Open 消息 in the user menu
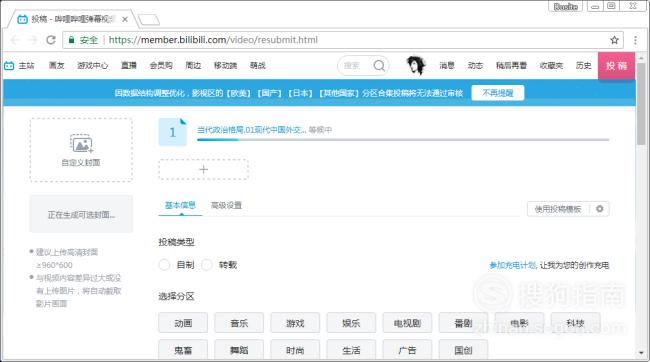Image resolution: width=650 pixels, height=362 pixels. point(447,66)
